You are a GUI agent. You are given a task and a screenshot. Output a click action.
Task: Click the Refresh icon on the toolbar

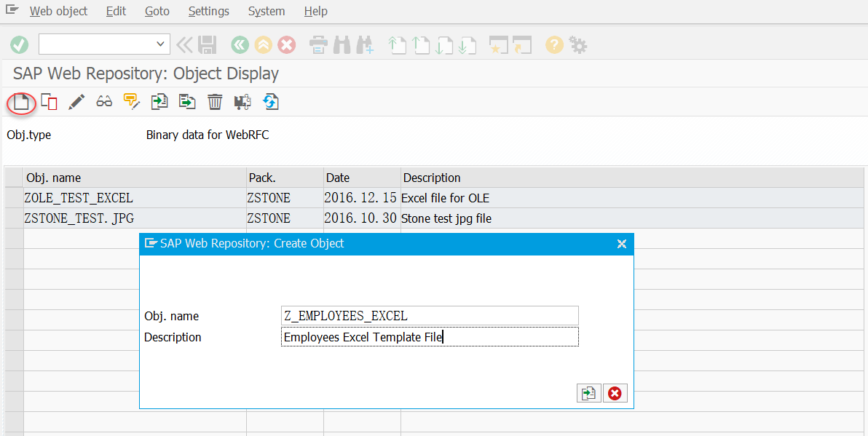[270, 102]
